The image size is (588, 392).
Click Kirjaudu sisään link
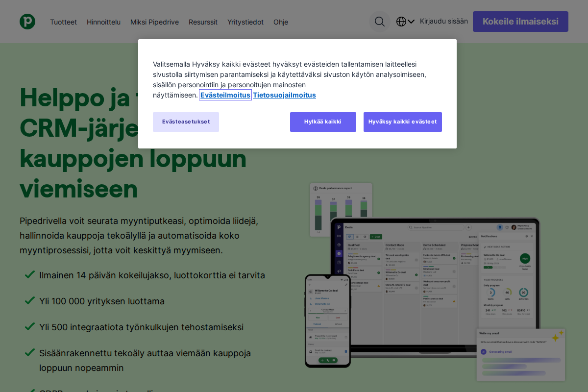click(443, 21)
